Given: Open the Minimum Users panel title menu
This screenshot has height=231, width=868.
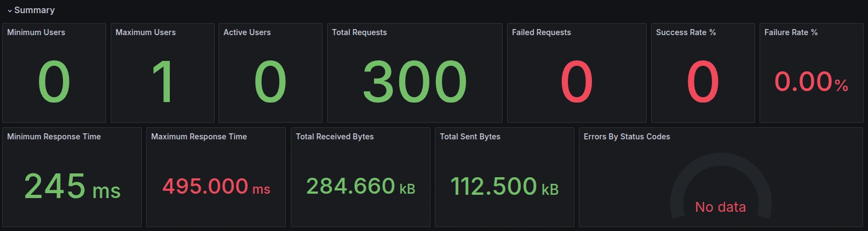Looking at the screenshot, I should 36,32.
